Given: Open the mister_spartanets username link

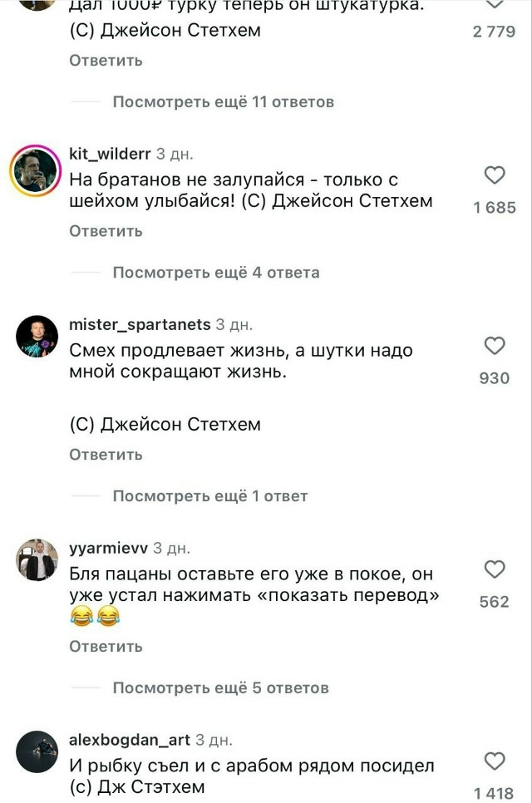Looking at the screenshot, I should click(x=140, y=324).
